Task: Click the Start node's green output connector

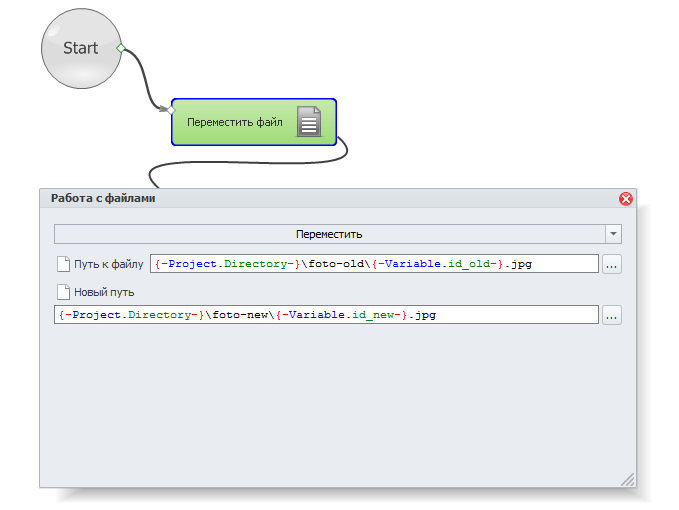Action: 120,48
